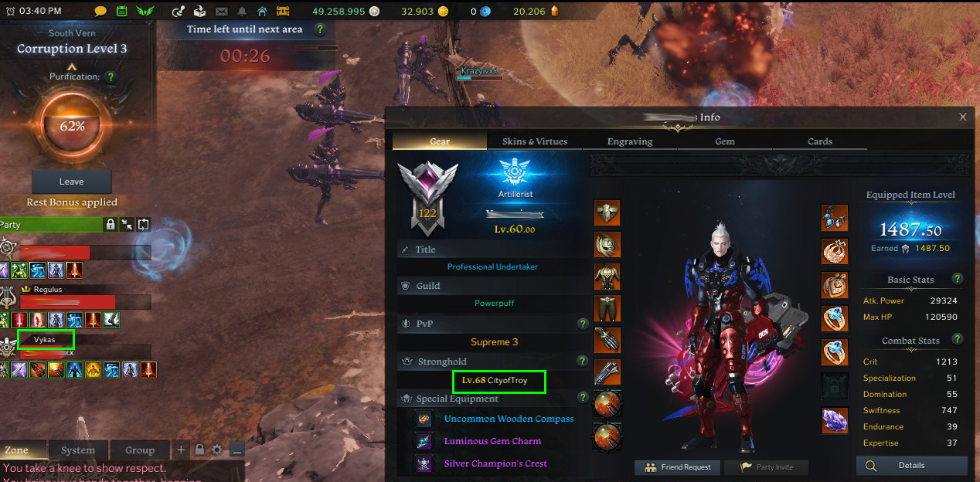The image size is (980, 482).
Task: Open the golden treasure chest shop icon
Action: pos(283,12)
